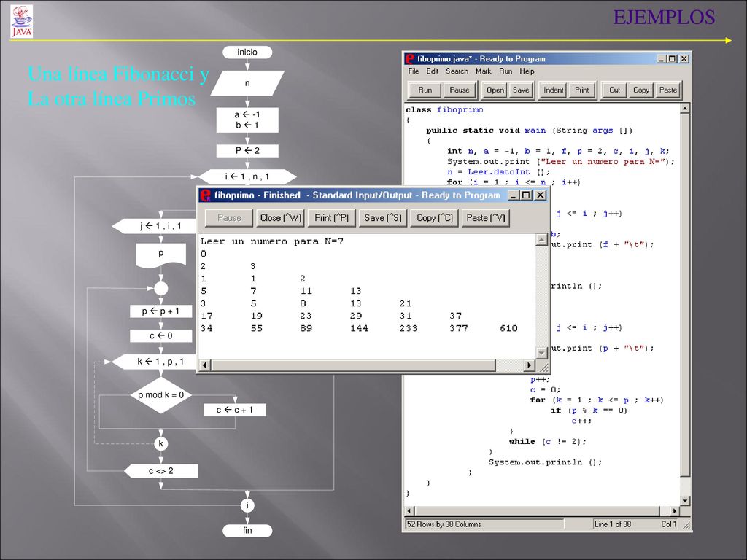Click output window scroll up arrow
Image resolution: width=747 pixels, height=560 pixels.
(541, 239)
